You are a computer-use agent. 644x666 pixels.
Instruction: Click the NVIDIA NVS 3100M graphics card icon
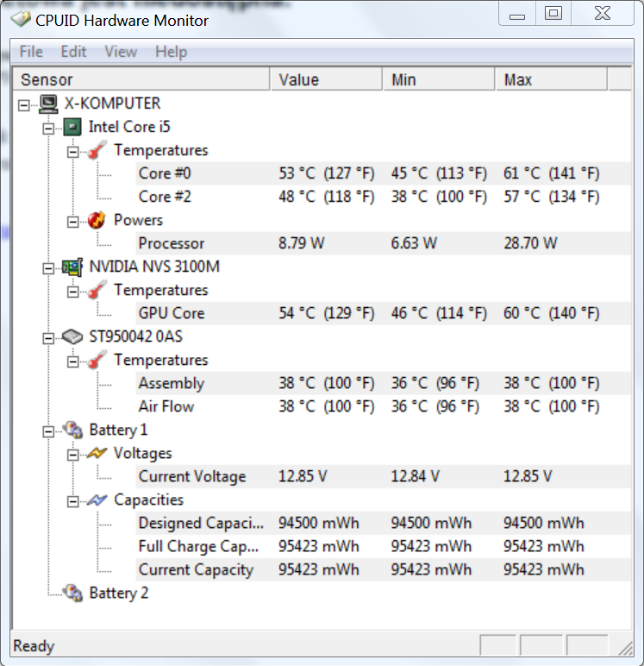(x=72, y=267)
